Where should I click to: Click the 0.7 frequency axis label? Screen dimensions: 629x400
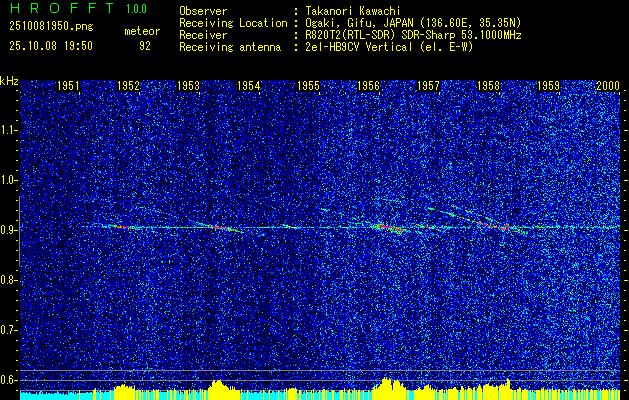pyautogui.click(x=9, y=329)
